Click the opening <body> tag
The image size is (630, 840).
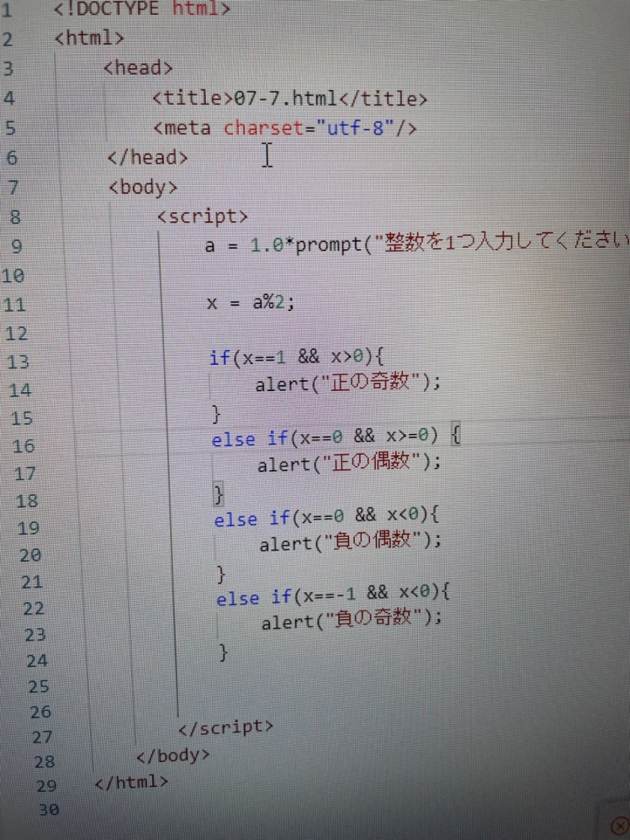point(143,188)
